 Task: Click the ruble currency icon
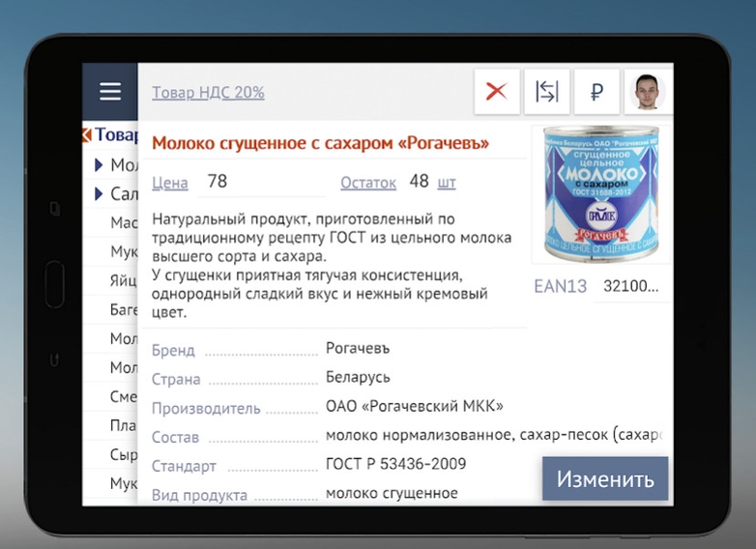[596, 92]
